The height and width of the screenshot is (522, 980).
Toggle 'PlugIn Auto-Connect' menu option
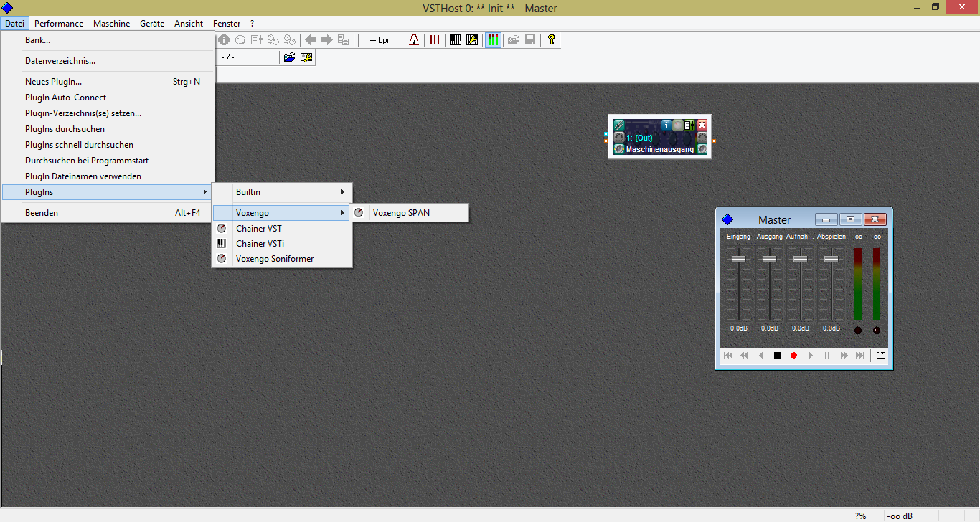tap(65, 98)
